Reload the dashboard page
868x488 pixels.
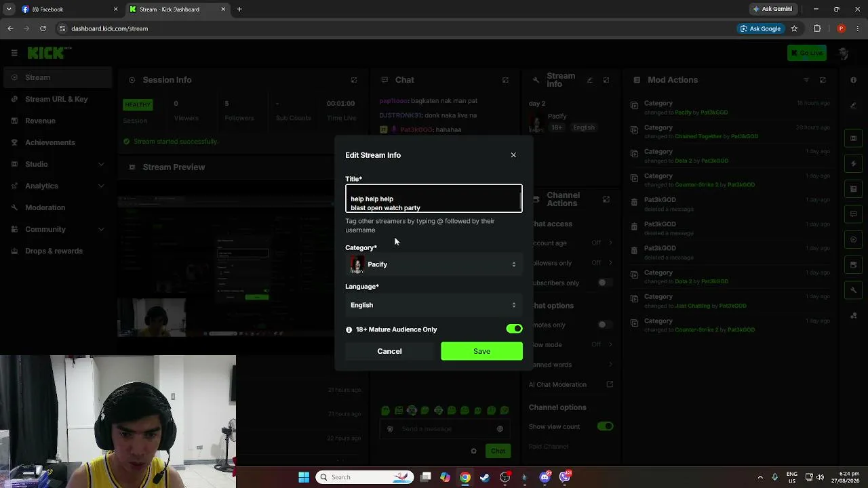tap(43, 28)
